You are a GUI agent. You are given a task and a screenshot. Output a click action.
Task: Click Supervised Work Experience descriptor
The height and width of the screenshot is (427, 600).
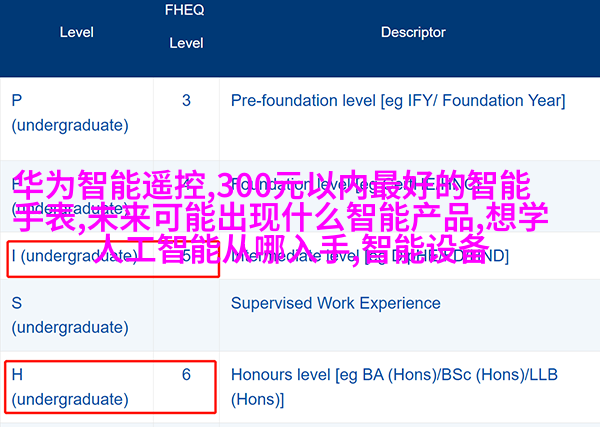point(336,303)
